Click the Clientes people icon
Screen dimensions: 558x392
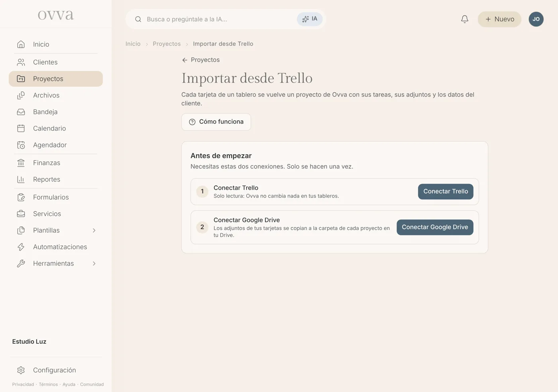pos(21,62)
